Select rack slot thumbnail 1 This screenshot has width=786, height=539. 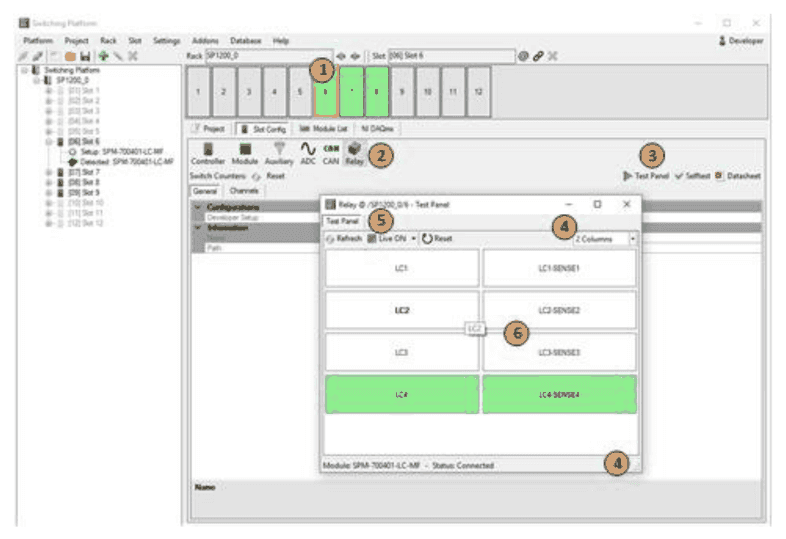199,92
